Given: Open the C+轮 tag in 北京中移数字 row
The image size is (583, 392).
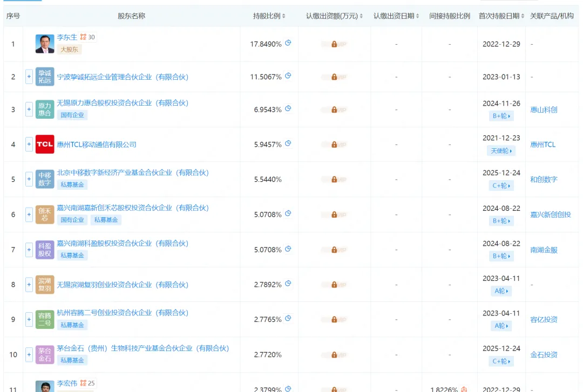Looking at the screenshot, I should 501,186.
